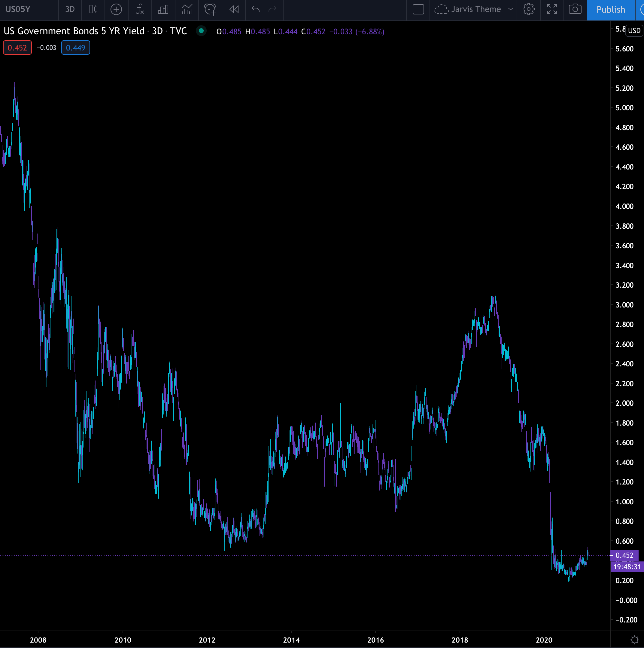Create an alert with the clock icon
Viewport: 644px width, 648px height.
[210, 9]
